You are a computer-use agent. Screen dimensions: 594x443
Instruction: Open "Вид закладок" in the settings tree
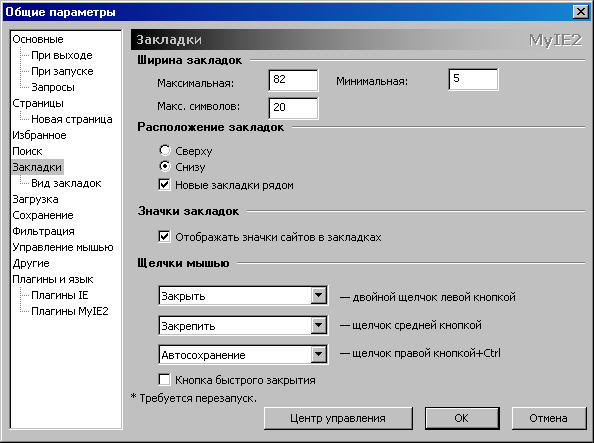66,183
